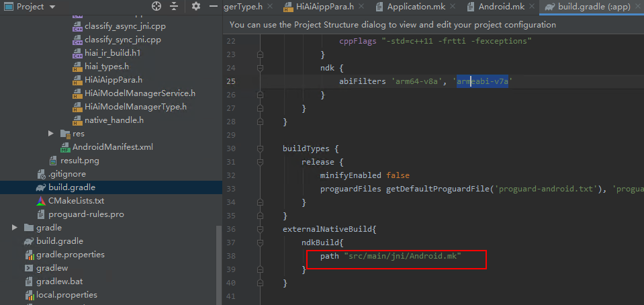The image size is (644, 305).
Task: Open Project panel settings gear
Action: (x=196, y=7)
